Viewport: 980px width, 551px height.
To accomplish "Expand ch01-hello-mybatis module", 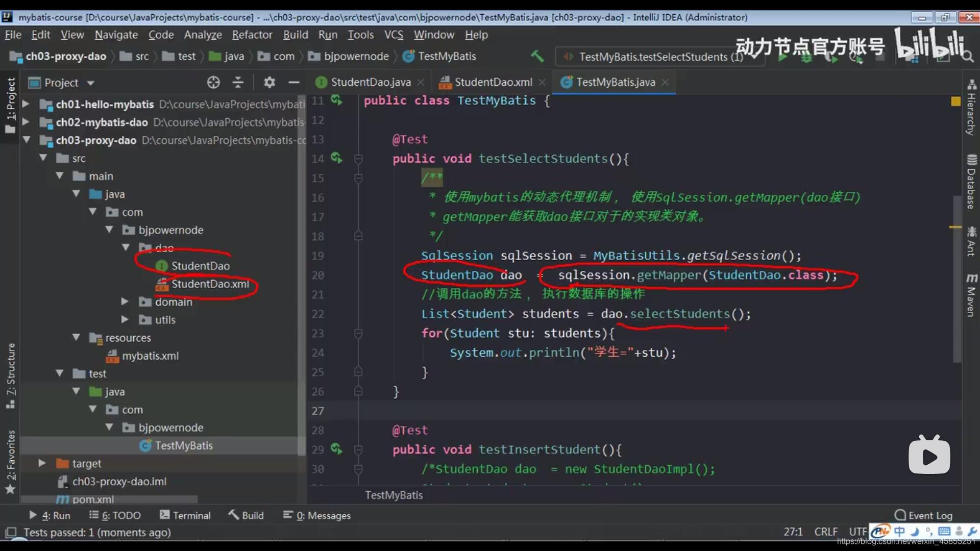I will (26, 104).
